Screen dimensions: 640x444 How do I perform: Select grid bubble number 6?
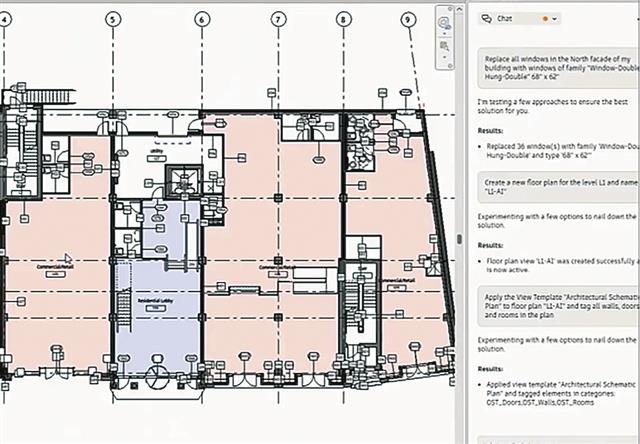[202, 19]
